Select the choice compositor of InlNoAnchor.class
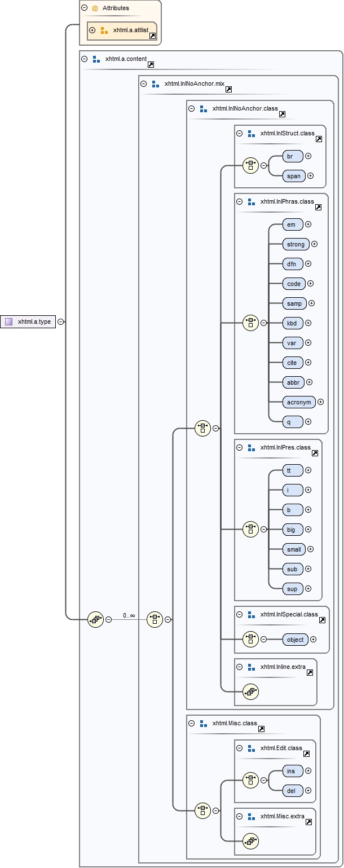The height and width of the screenshot is (868, 344). [x=202, y=429]
